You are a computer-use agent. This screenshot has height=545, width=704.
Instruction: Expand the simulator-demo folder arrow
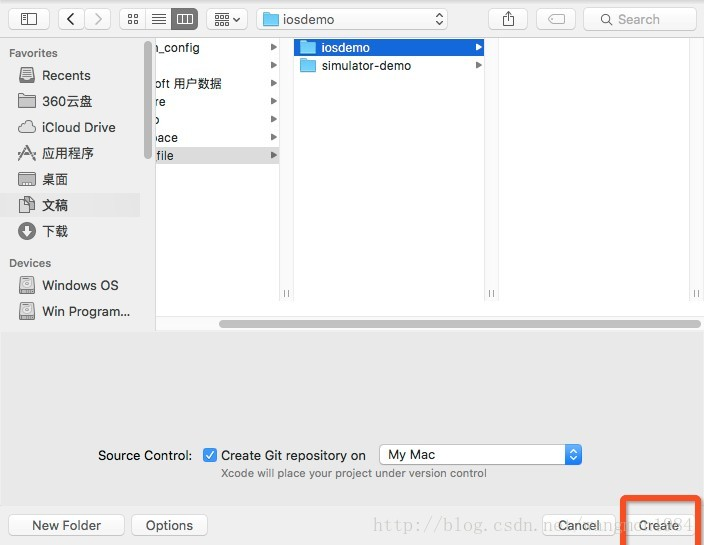(x=479, y=65)
